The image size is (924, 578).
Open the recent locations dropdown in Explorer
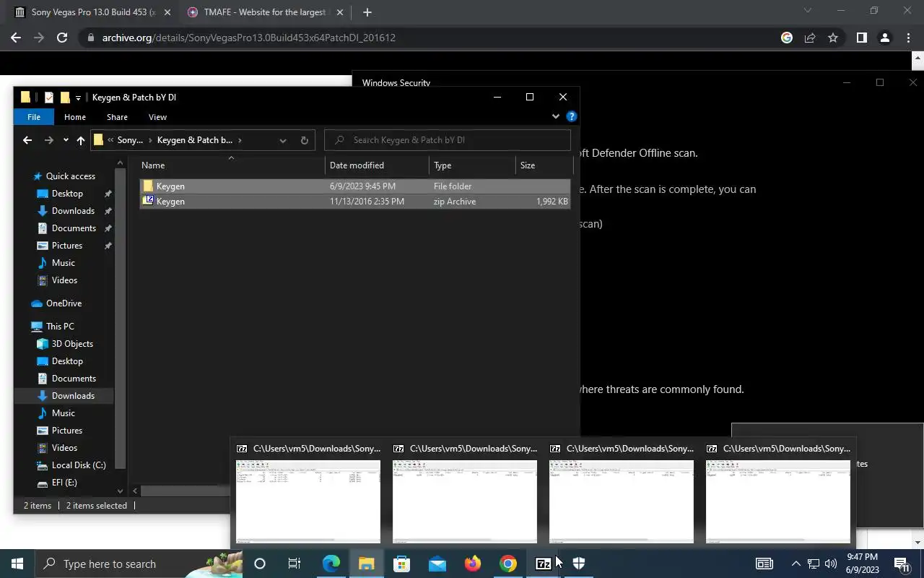tap(66, 140)
